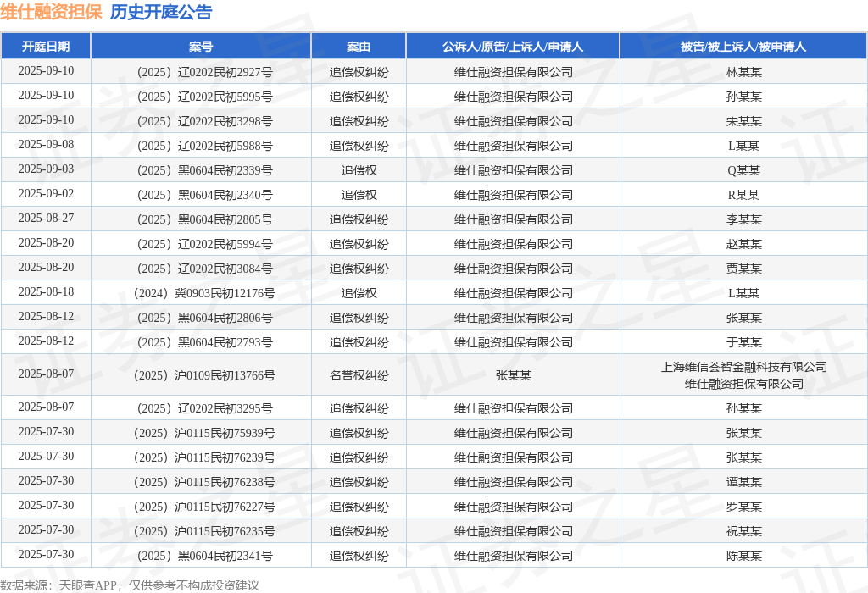This screenshot has width=868, height=593.
Task: Click defendant 谭某某
Action: [744, 482]
